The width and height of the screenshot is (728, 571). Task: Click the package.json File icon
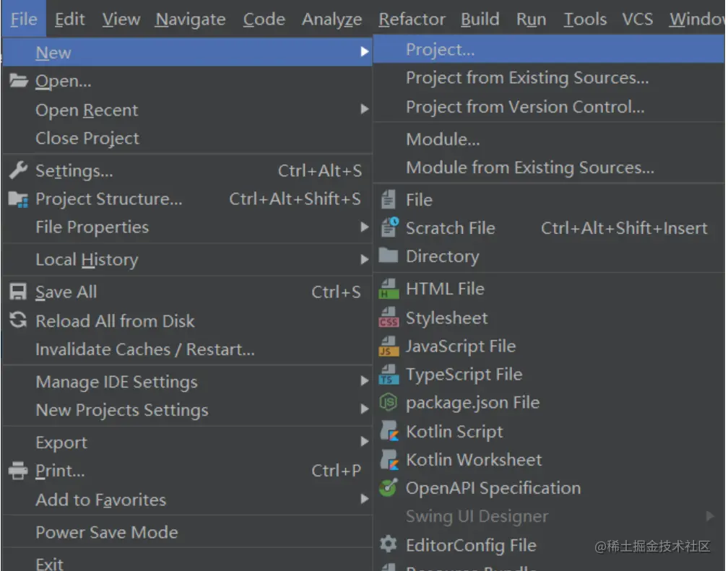(389, 403)
